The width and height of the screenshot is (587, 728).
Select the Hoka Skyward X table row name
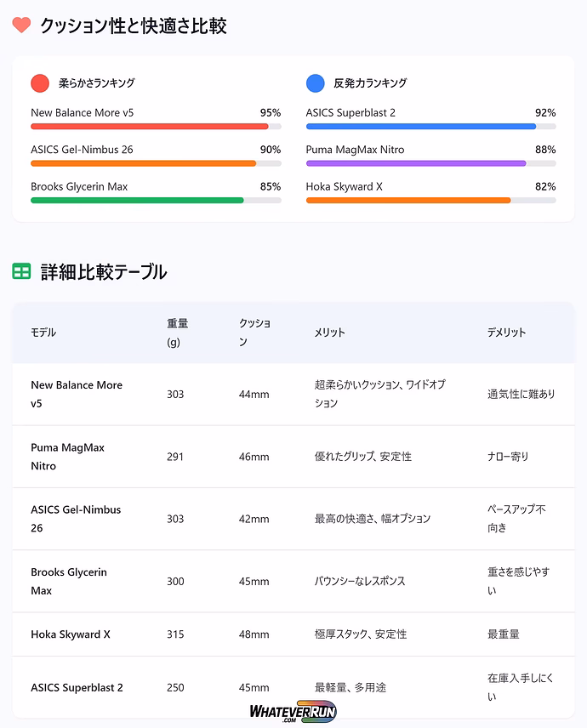point(71,634)
